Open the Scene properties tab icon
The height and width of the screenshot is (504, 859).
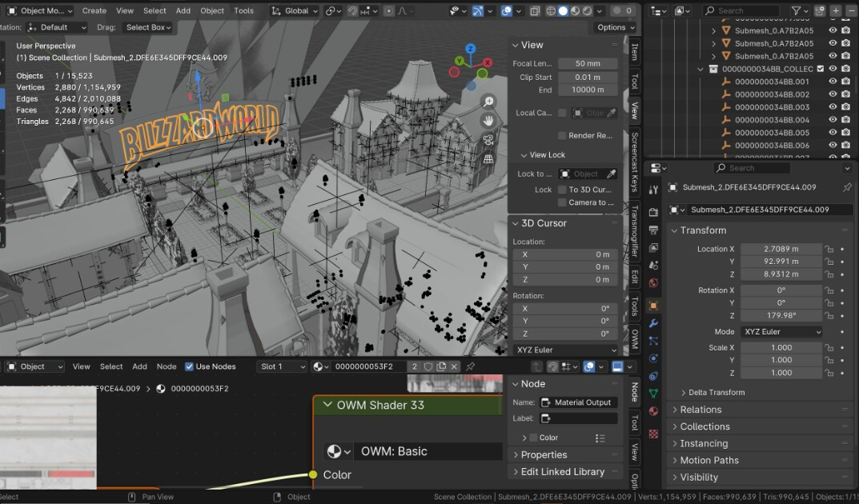[653, 265]
